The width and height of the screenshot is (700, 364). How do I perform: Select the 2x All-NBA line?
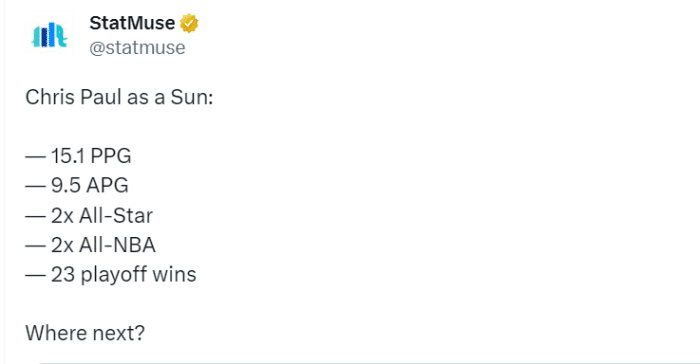pyautogui.click(x=90, y=245)
